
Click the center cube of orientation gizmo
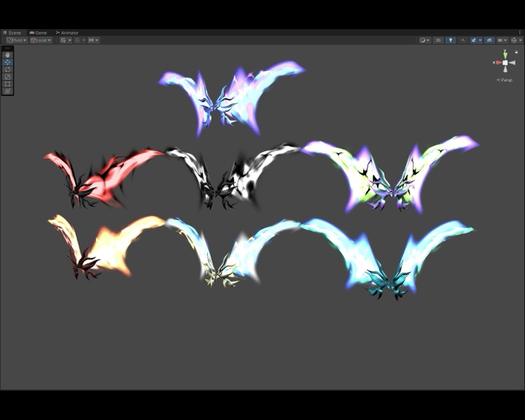tap(505, 63)
